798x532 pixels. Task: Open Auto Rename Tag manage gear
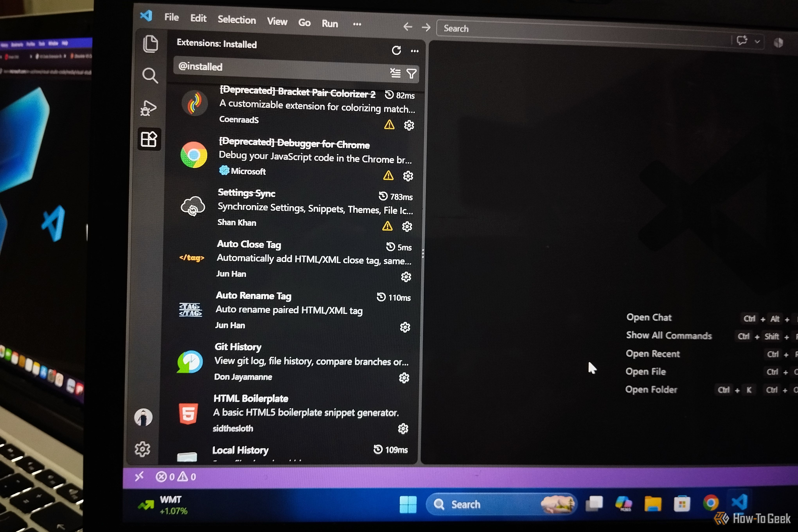click(x=405, y=327)
